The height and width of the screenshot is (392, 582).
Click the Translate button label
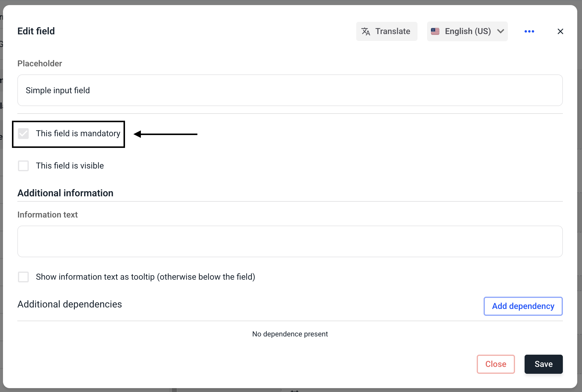click(x=392, y=31)
